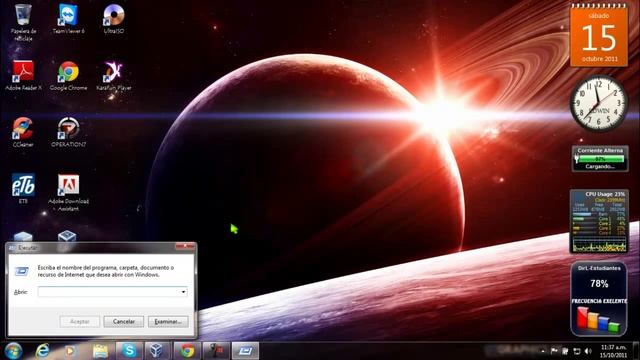Image resolution: width=640 pixels, height=360 pixels.
Task: Open Adobe Download Assistant shortcut
Action: click(69, 193)
